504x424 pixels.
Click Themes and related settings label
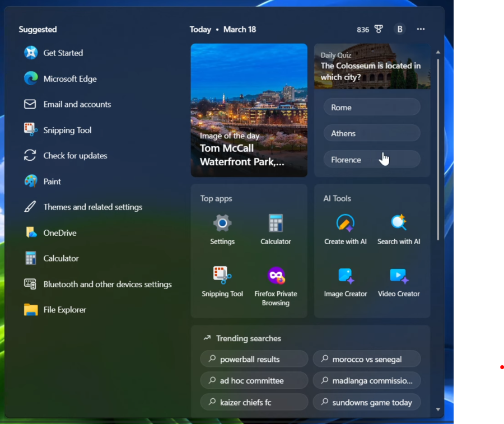point(93,207)
